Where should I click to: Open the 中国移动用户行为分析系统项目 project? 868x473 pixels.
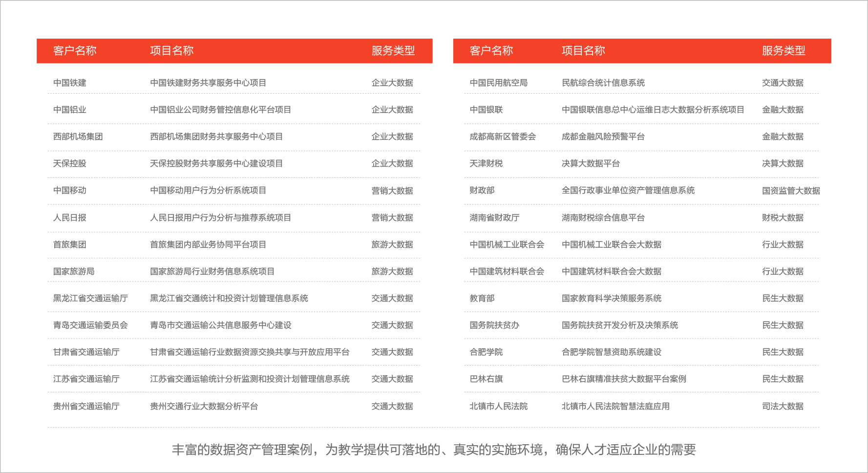click(x=209, y=191)
